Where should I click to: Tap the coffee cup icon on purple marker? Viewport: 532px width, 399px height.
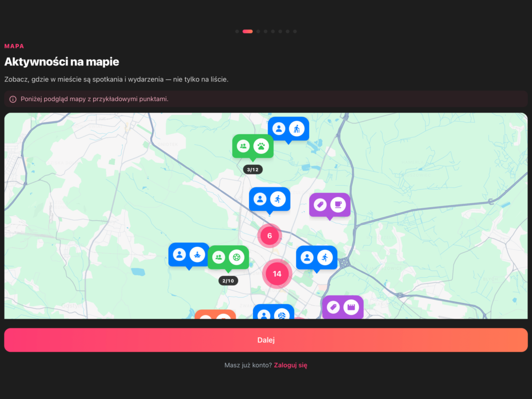(x=338, y=205)
